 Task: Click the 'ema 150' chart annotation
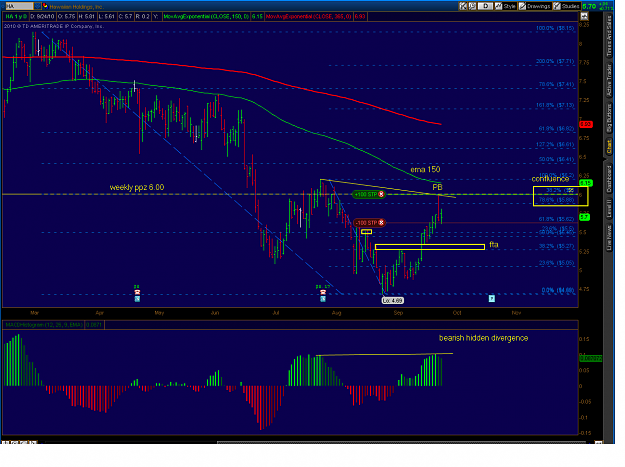pos(425,169)
